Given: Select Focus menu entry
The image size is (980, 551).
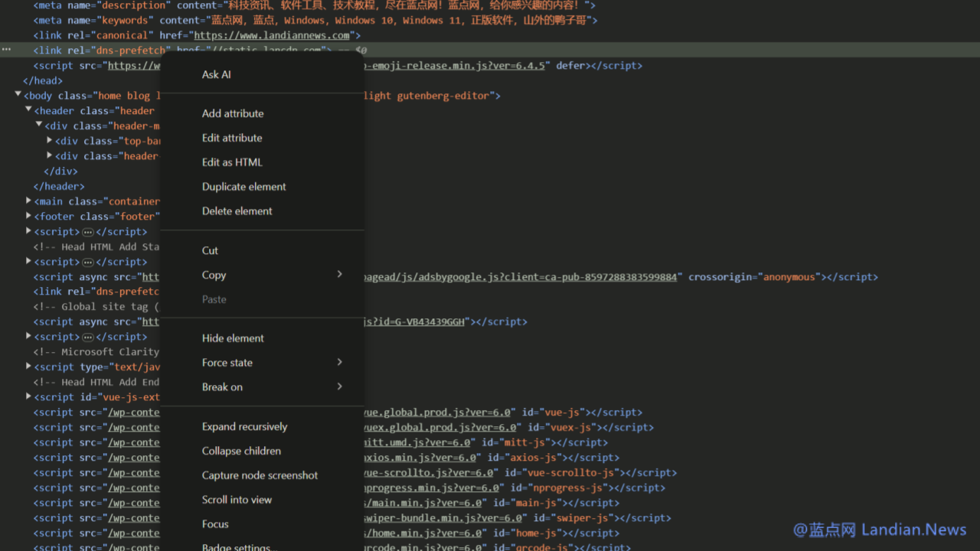Looking at the screenshot, I should [215, 524].
